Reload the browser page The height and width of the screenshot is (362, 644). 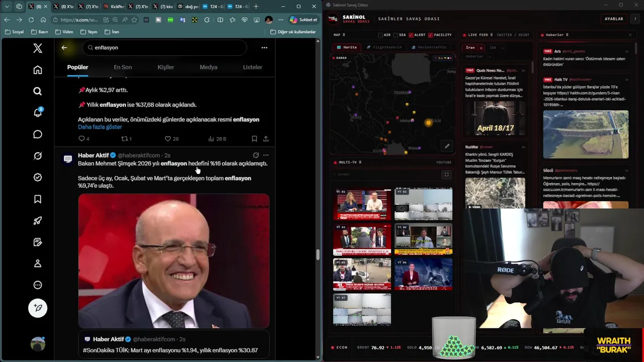tap(31, 20)
